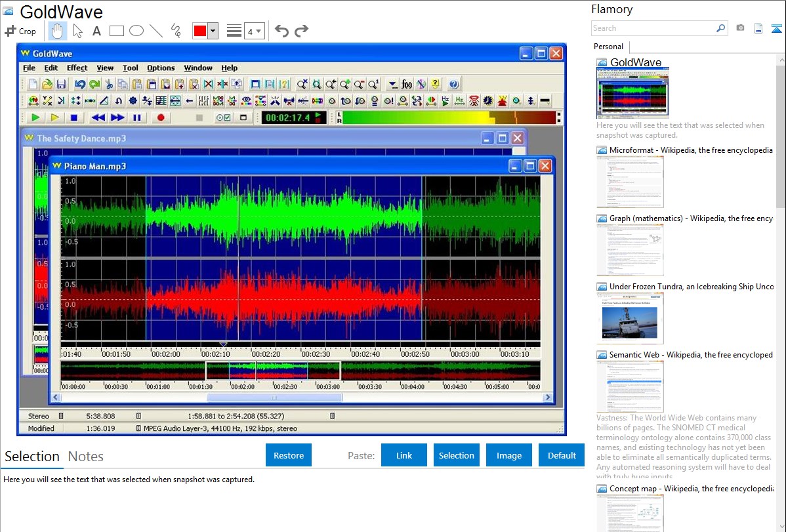
Task: Click the Default paste button
Action: pyautogui.click(x=562, y=455)
